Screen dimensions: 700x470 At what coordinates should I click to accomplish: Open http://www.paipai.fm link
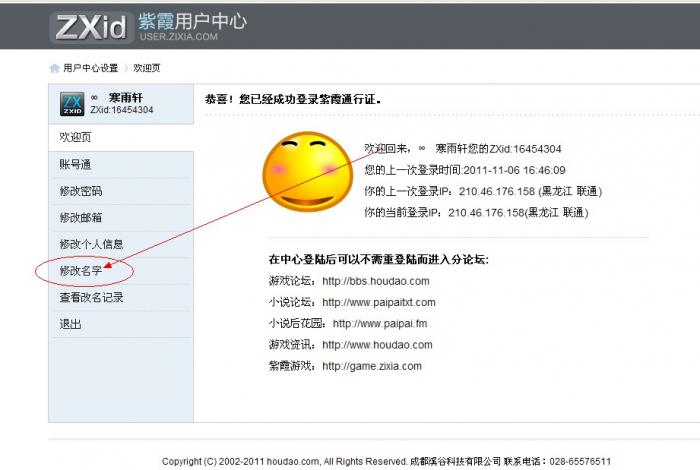coord(380,324)
